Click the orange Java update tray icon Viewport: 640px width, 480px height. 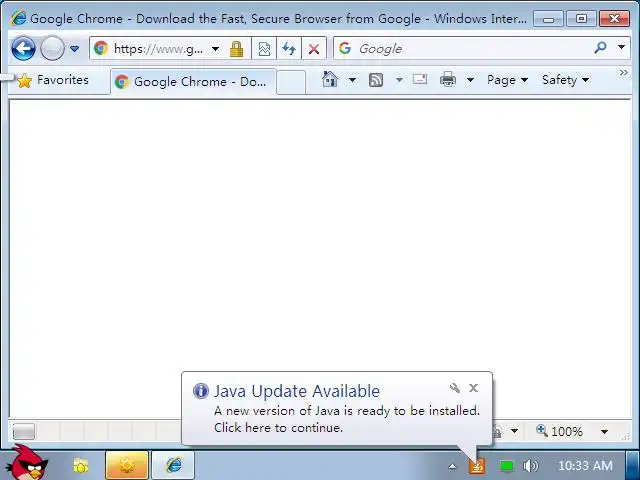(x=477, y=465)
